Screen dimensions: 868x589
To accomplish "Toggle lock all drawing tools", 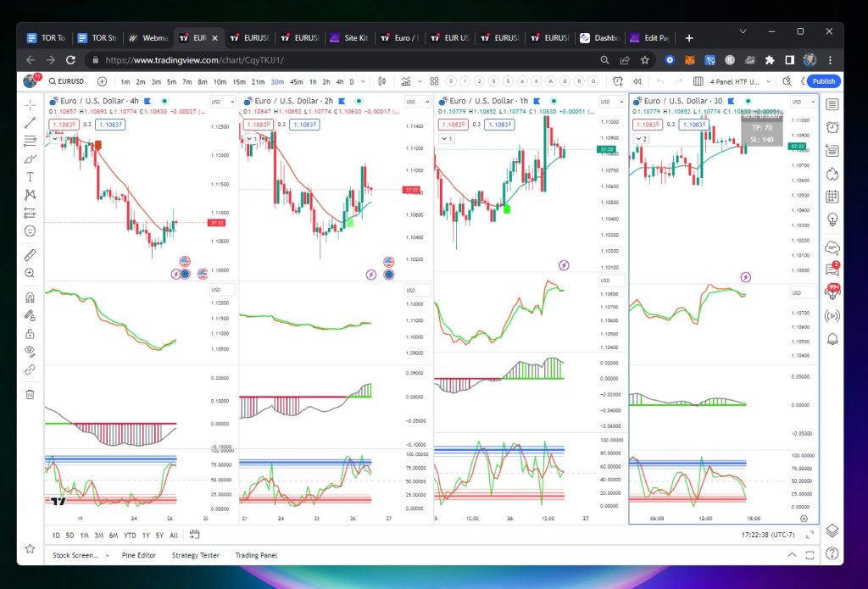I will 30,333.
